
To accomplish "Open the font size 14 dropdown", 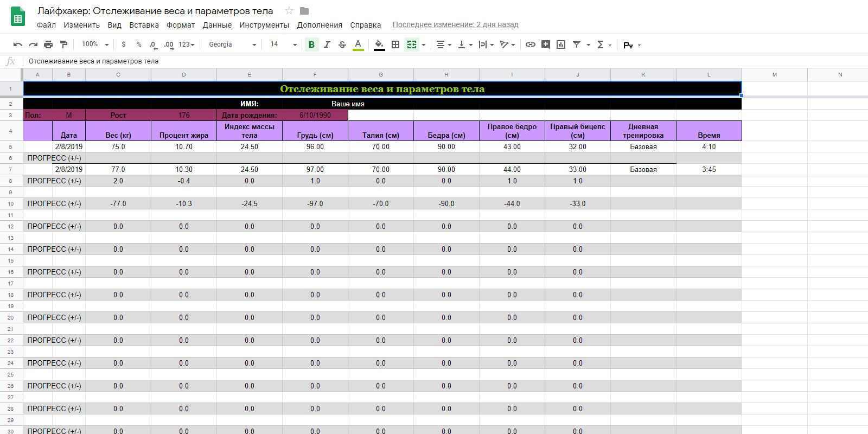I will coord(283,44).
